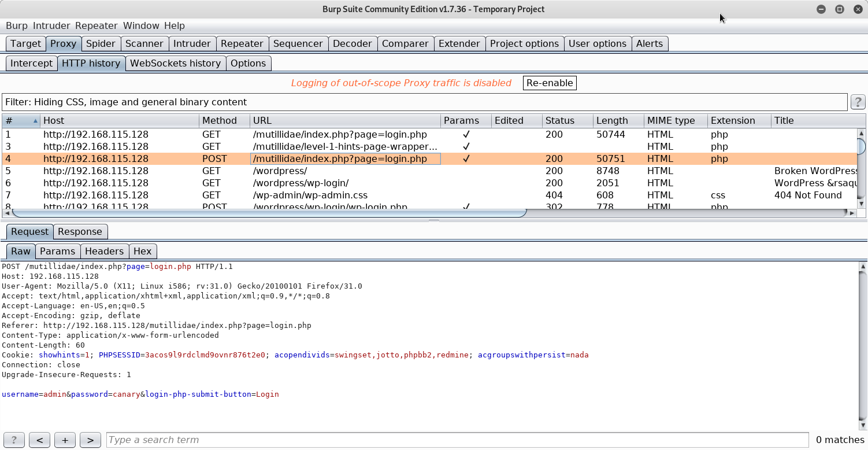Open the Help menu
Screen dimensions: 868x450
coord(175,26)
